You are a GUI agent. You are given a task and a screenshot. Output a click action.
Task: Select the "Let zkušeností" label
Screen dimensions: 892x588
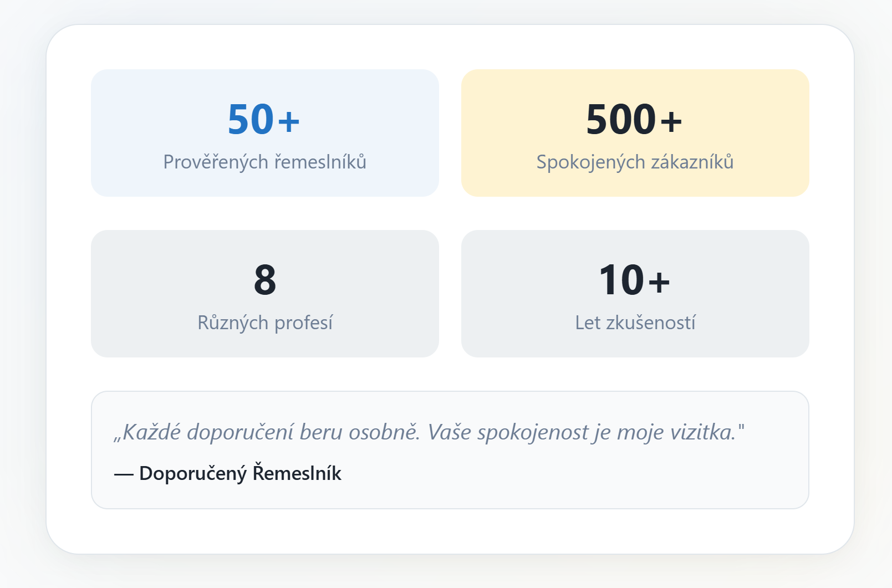tap(635, 323)
